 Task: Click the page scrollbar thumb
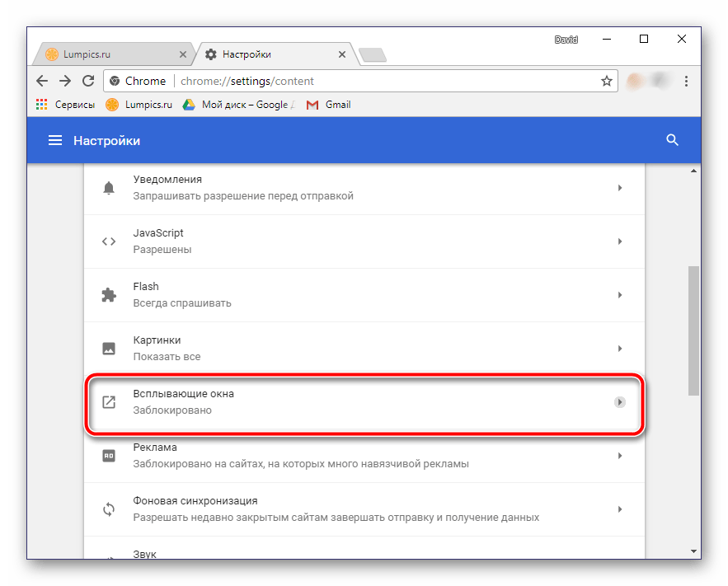(x=693, y=331)
